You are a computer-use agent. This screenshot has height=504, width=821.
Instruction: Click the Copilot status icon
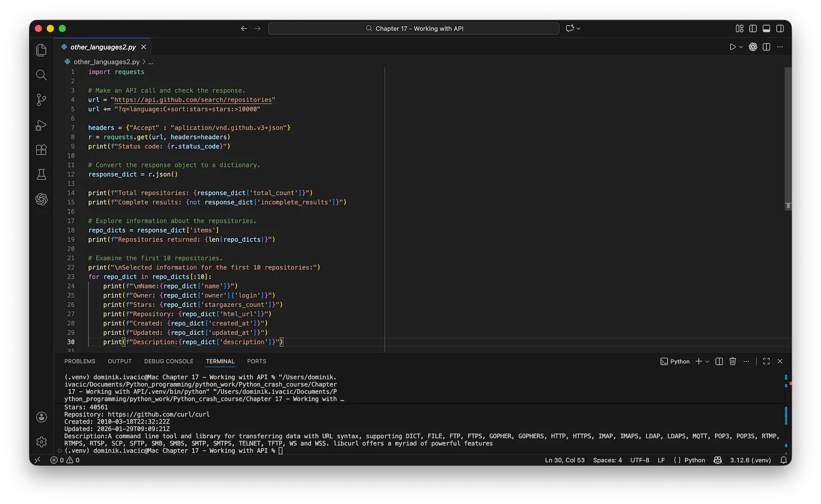pos(718,460)
